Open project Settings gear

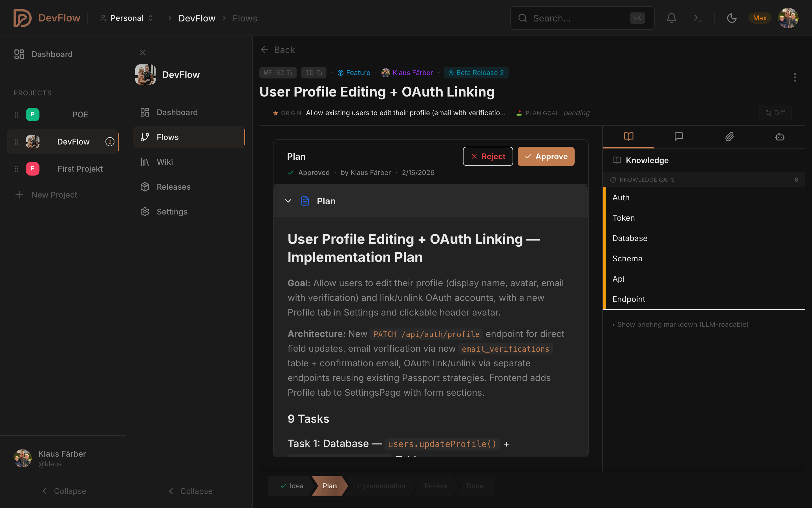coord(189,212)
